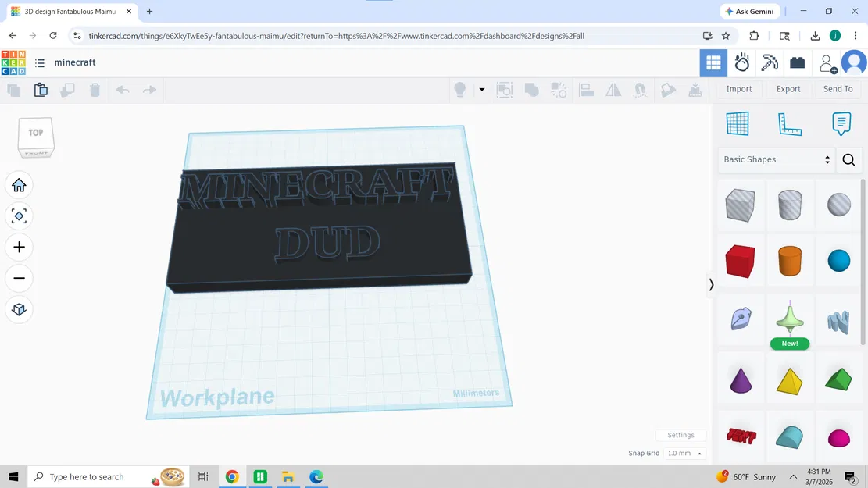The image size is (868, 488).
Task: Click the Copy toolbar icon
Action: coord(14,90)
